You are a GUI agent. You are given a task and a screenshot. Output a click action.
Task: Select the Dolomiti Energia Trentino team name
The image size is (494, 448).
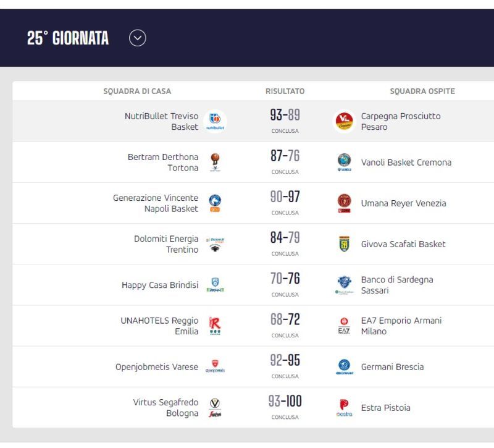(166, 244)
